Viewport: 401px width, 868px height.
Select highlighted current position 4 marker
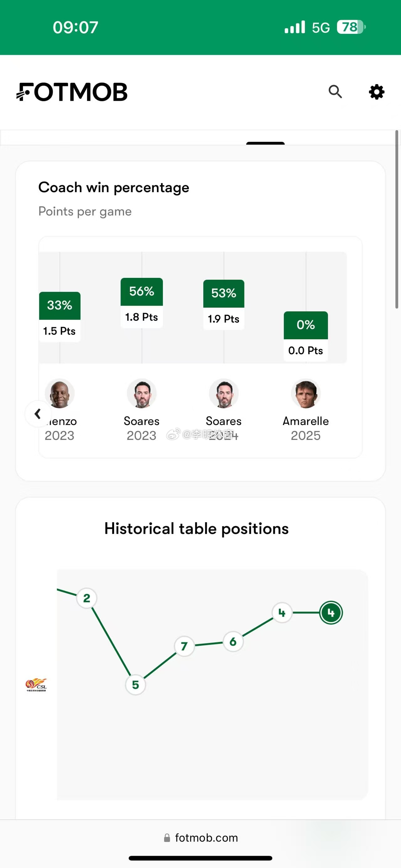coord(331,613)
